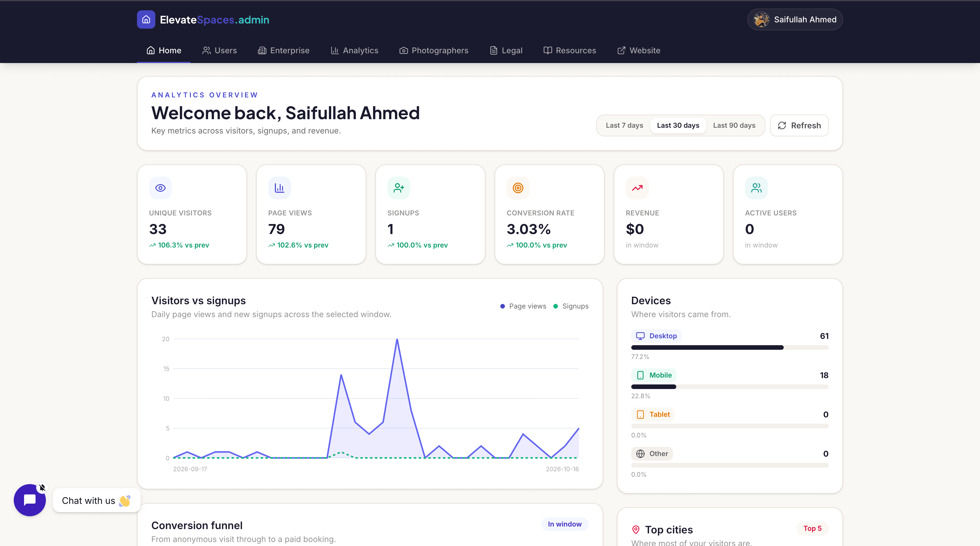
Task: Open the external Website link
Action: [x=639, y=51]
